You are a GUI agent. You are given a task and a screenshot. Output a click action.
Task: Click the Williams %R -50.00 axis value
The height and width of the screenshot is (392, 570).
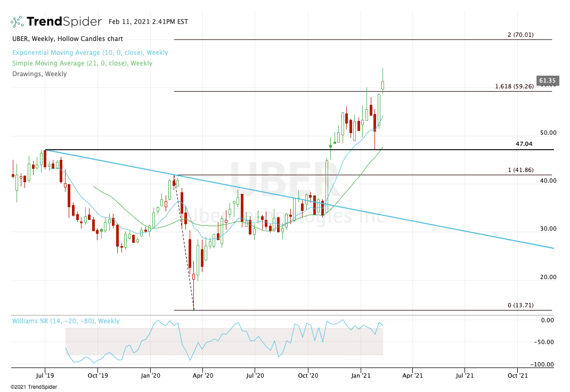pyautogui.click(x=544, y=342)
